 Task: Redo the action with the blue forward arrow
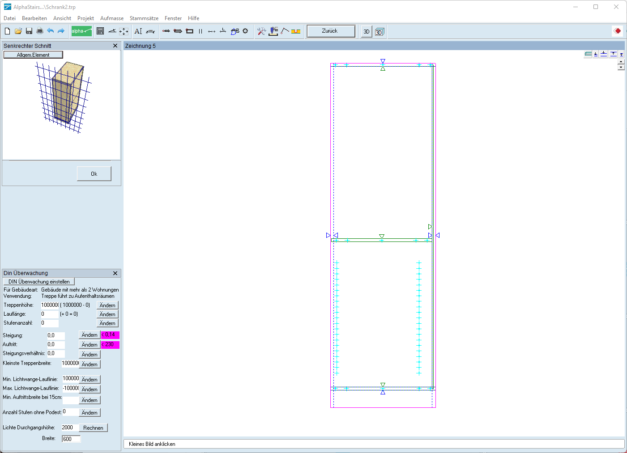[61, 31]
